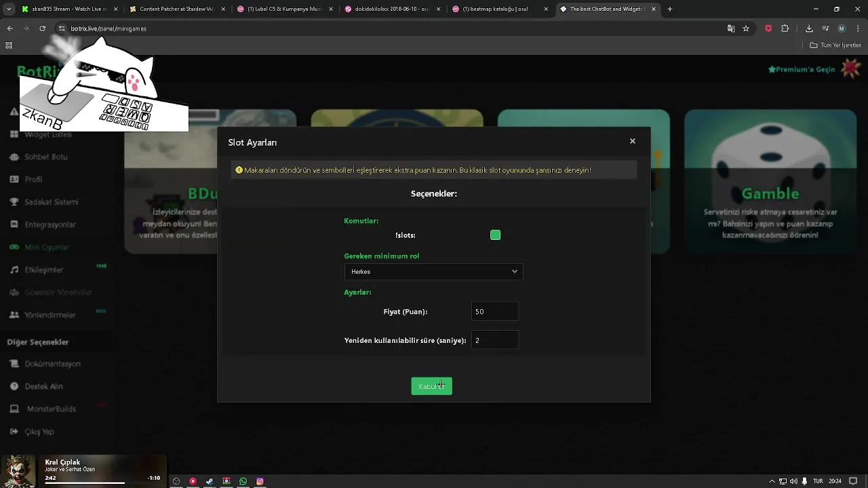Open Etkileşimler in sidebar
Viewport: 868px width, 488px height.
(x=44, y=270)
